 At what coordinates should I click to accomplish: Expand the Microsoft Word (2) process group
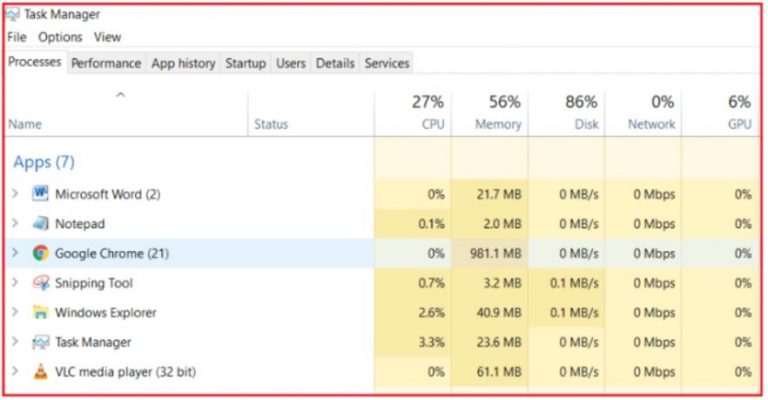[x=15, y=194]
